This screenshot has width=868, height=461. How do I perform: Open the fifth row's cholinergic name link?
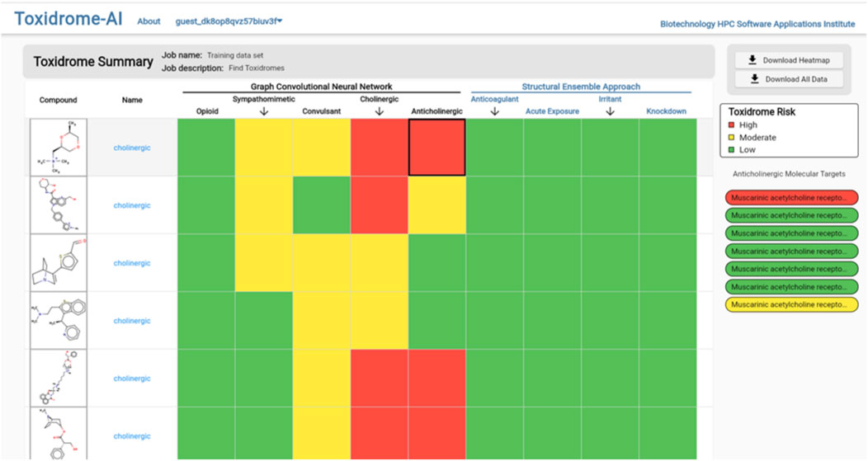[x=132, y=379]
